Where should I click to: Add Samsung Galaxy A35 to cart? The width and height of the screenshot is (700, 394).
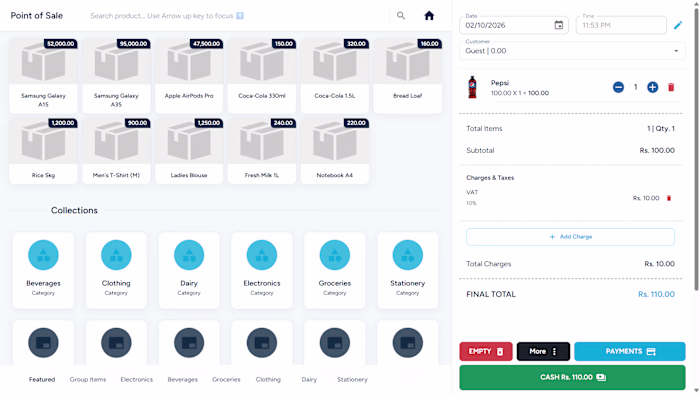(x=116, y=76)
